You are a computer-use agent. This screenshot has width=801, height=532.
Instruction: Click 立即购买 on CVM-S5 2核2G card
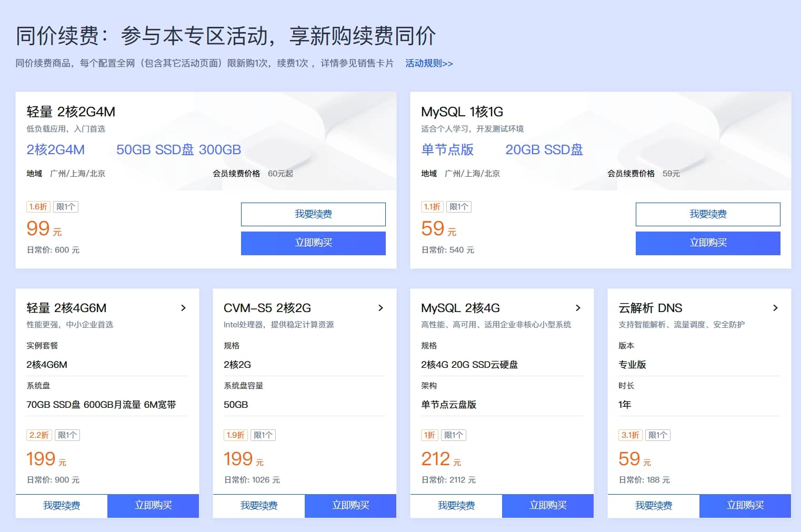[351, 506]
